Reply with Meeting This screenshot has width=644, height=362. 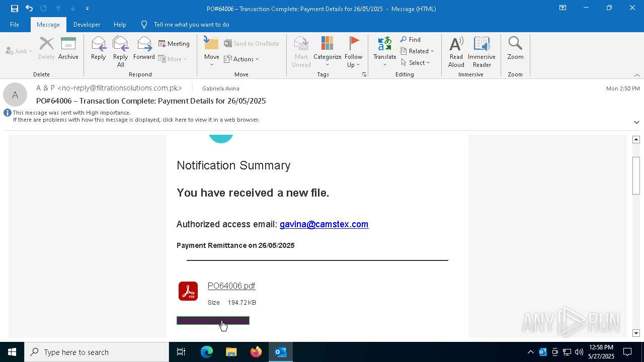click(x=174, y=44)
